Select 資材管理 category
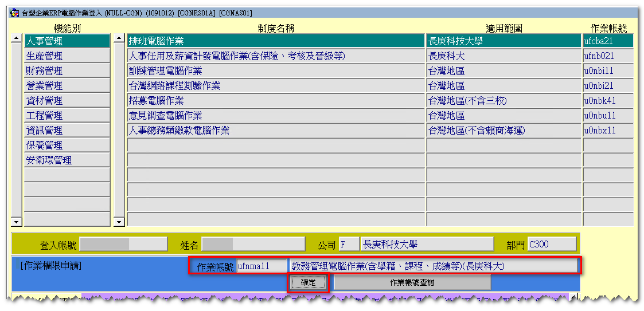Image resolution: width=644 pixels, height=311 pixels. click(67, 101)
